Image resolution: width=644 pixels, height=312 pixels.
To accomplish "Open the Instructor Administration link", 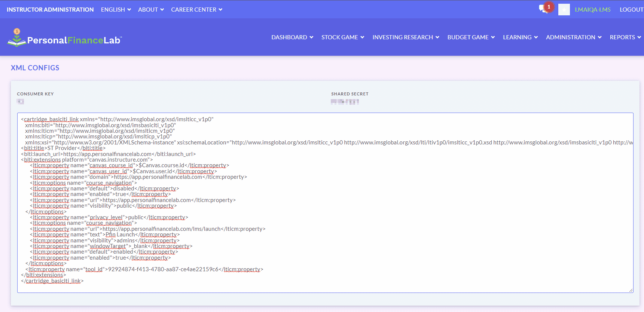I will coord(50,9).
